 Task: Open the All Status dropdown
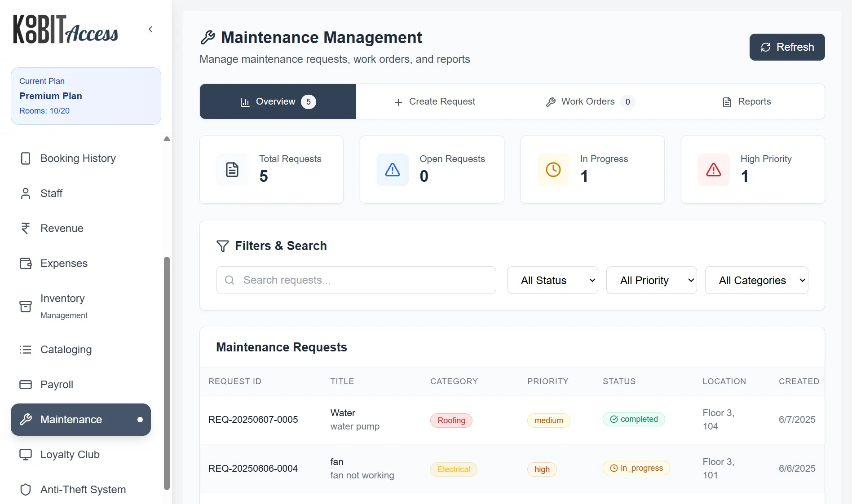coord(552,280)
